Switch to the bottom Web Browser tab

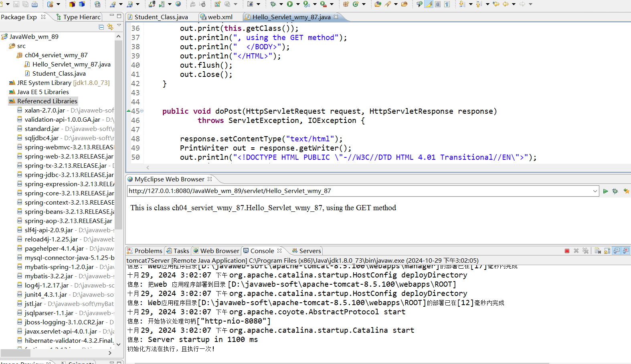(x=216, y=251)
